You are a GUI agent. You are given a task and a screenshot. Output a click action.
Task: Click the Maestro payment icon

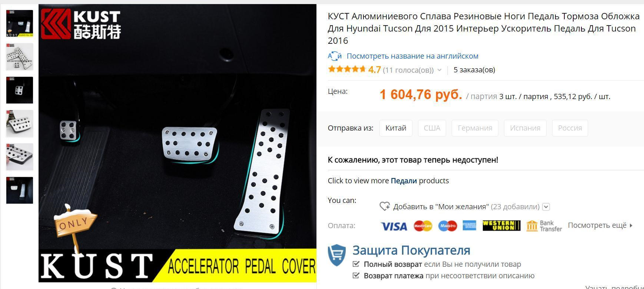(448, 226)
